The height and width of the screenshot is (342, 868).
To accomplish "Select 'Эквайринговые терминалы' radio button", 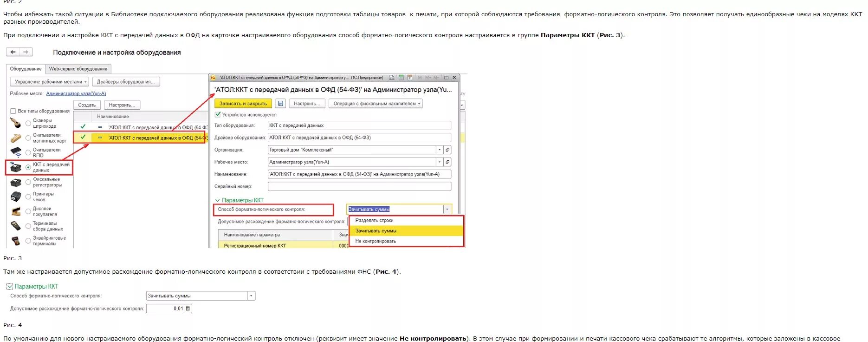I will point(28,241).
